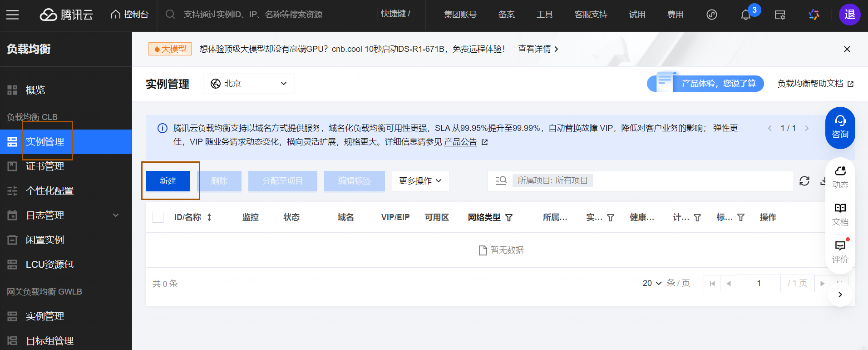This screenshot has height=350, width=868.
Task: Toggle the select-all checkbox
Action: [158, 217]
